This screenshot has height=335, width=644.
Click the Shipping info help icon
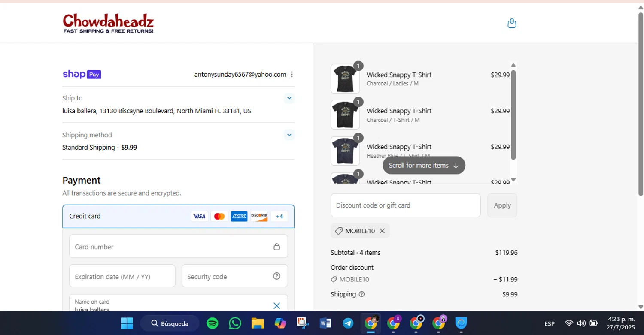pyautogui.click(x=361, y=294)
